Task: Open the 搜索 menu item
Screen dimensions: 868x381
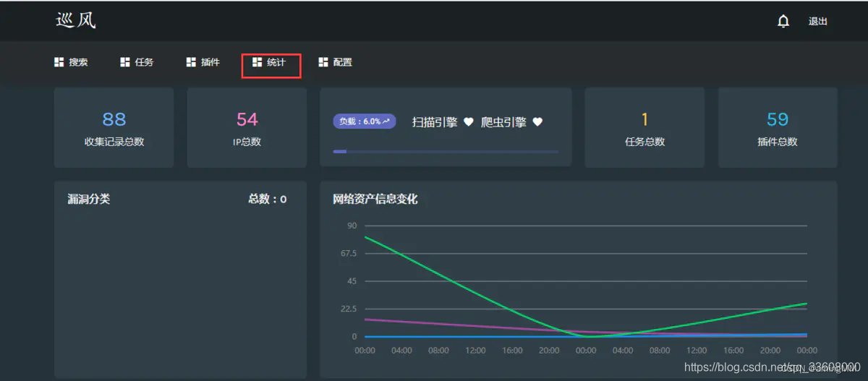Action: [78, 62]
